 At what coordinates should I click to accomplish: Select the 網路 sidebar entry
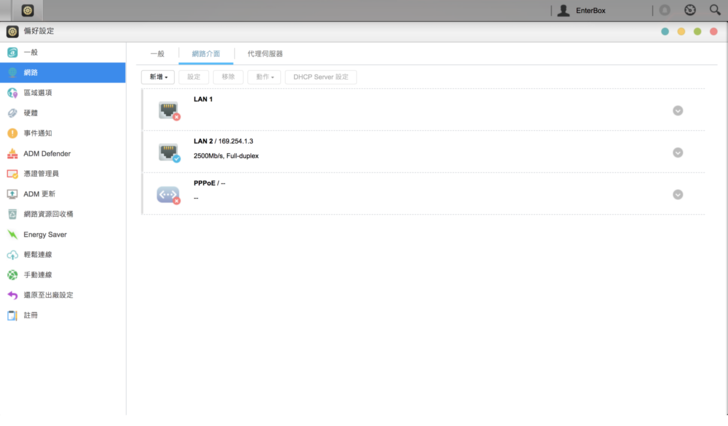(63, 72)
